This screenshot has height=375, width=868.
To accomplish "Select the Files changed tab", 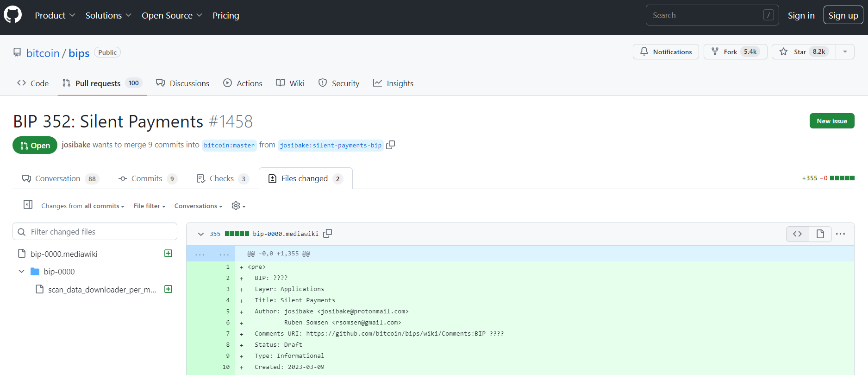I will 306,178.
